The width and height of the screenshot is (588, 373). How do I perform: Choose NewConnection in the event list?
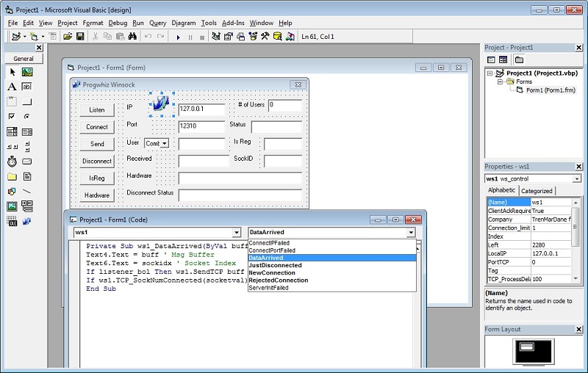[x=332, y=272]
